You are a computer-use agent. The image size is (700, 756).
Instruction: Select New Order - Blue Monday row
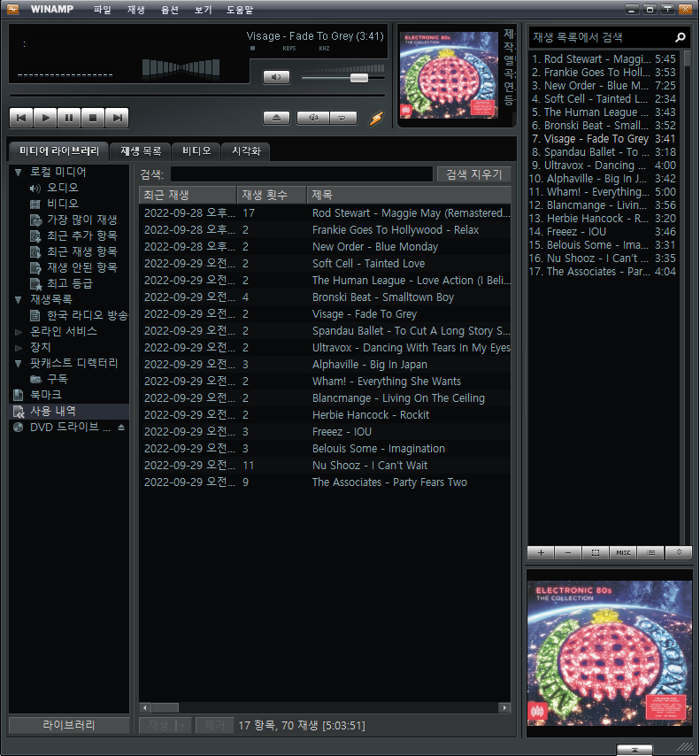coord(325,247)
